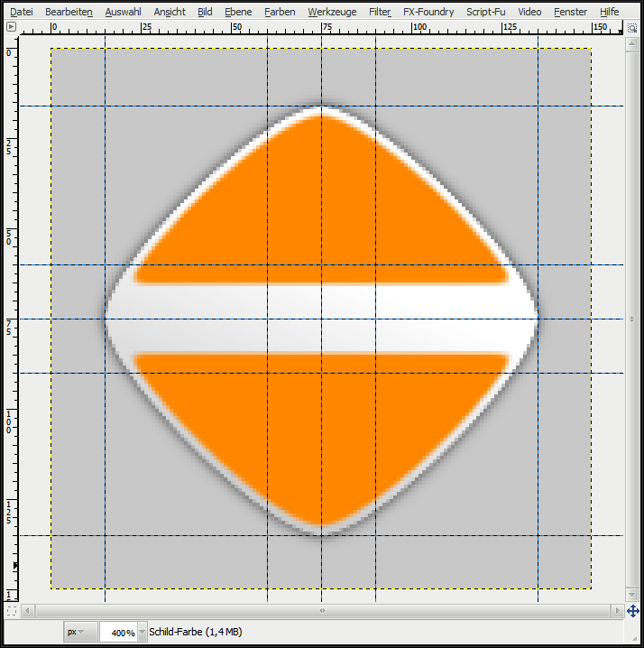Screen dimensions: 644x648
Task: Click the vertical scrollbar thumb
Action: (x=632, y=319)
